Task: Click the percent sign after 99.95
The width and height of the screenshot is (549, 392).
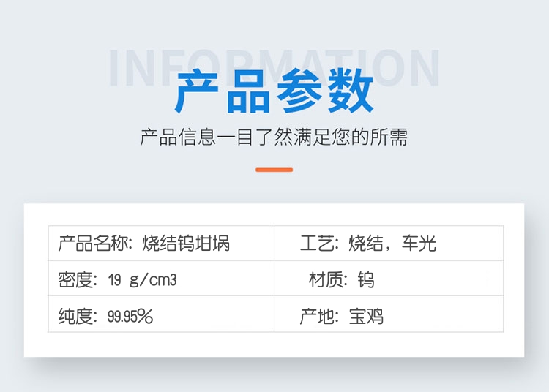Action: (144, 316)
